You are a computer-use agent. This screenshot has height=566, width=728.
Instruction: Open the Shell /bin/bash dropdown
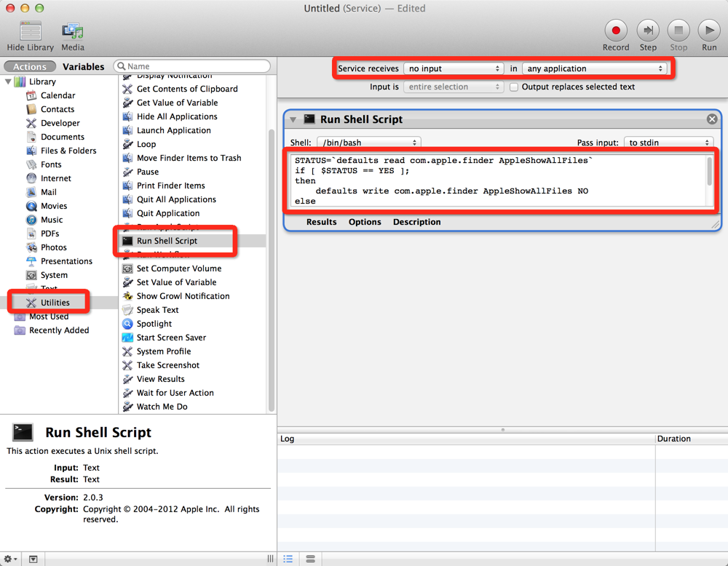(369, 143)
